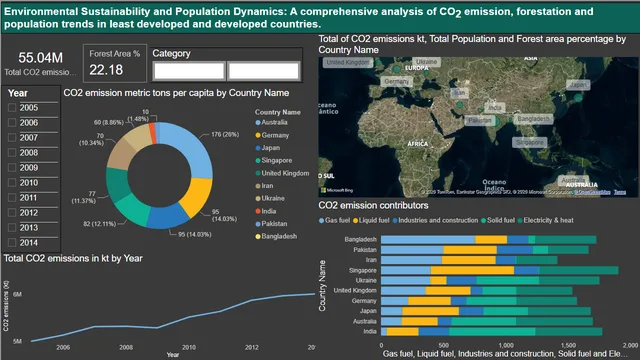Toggle the 2010 year checkbox

pos(12,182)
